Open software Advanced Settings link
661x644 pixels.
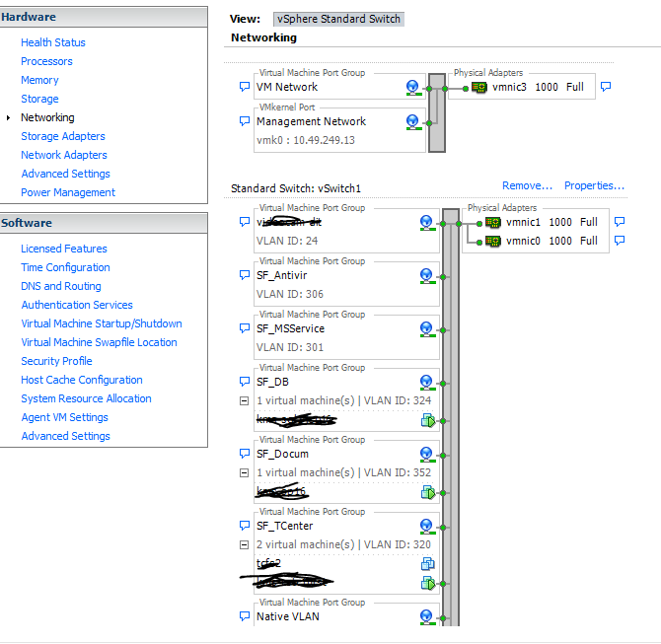point(66,436)
